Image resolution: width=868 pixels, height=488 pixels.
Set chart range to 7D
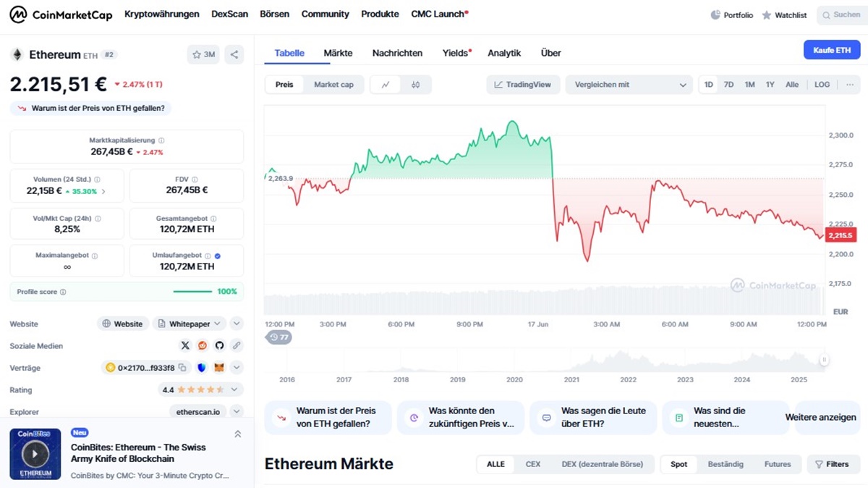tap(729, 85)
